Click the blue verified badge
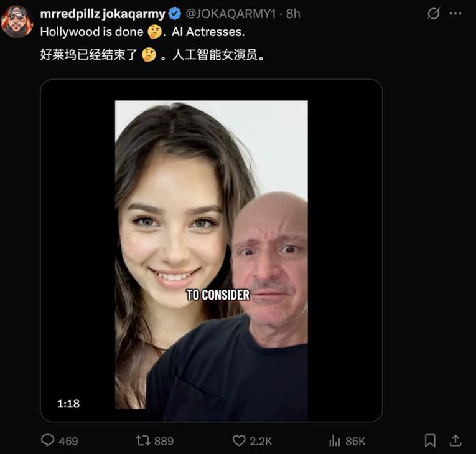The width and height of the screenshot is (476, 454). click(x=175, y=14)
